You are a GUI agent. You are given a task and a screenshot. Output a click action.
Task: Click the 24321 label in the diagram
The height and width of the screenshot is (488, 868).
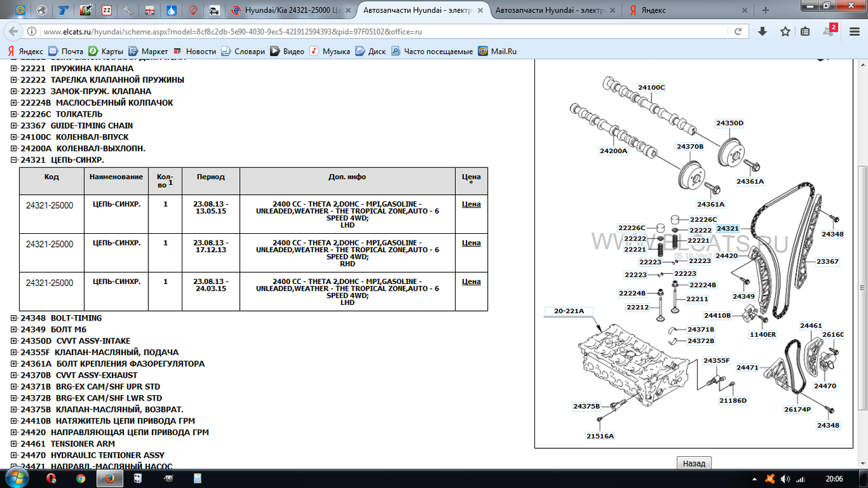[x=728, y=229]
